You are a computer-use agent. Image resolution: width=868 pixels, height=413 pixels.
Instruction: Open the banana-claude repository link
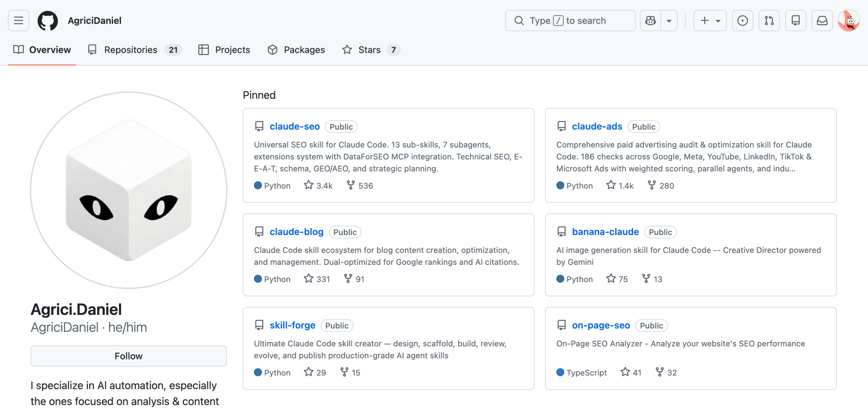[x=605, y=232]
